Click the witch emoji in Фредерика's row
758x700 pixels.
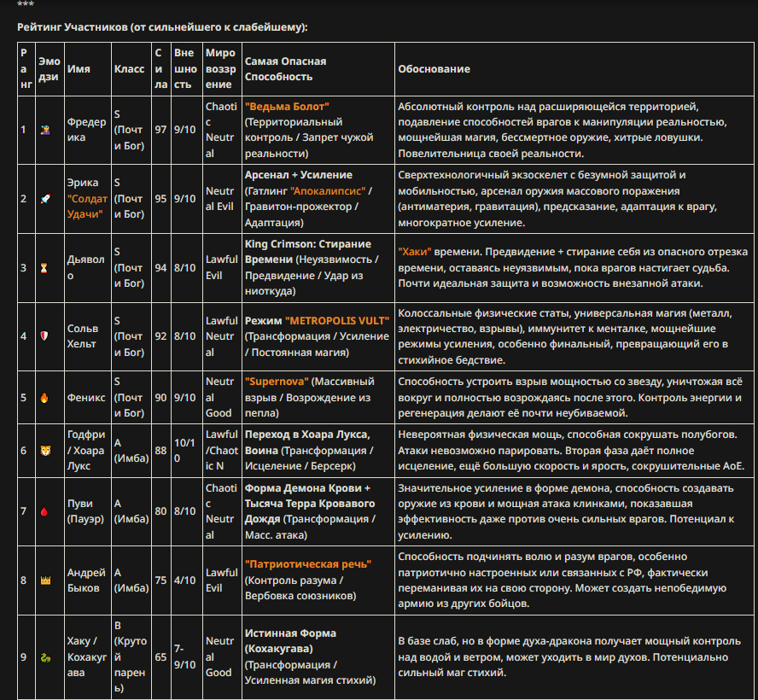[x=45, y=130]
